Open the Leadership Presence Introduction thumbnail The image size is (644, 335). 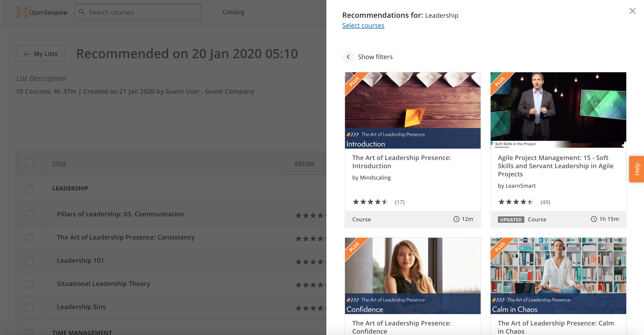413,110
